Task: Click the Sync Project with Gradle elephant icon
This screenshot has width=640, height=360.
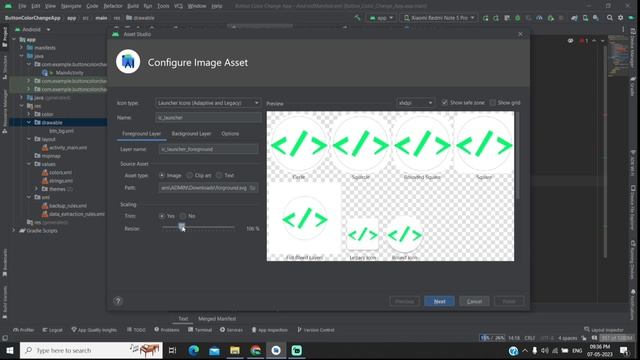Action: pyautogui.click(x=574, y=18)
